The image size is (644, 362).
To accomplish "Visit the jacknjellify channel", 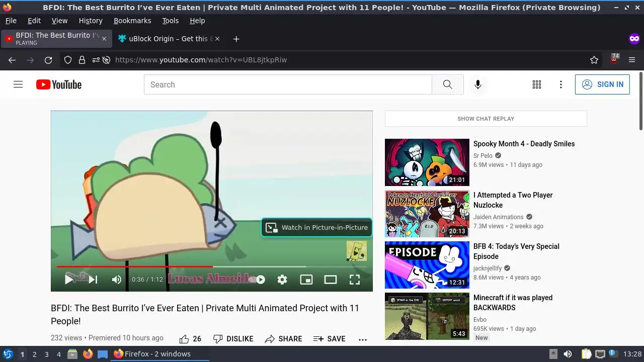I will [488, 268].
